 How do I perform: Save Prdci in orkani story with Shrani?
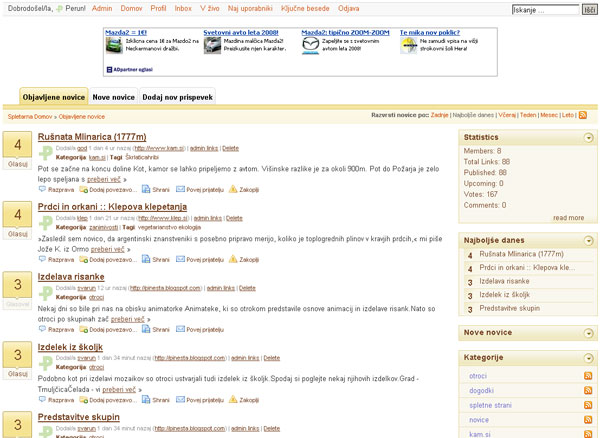point(156,259)
